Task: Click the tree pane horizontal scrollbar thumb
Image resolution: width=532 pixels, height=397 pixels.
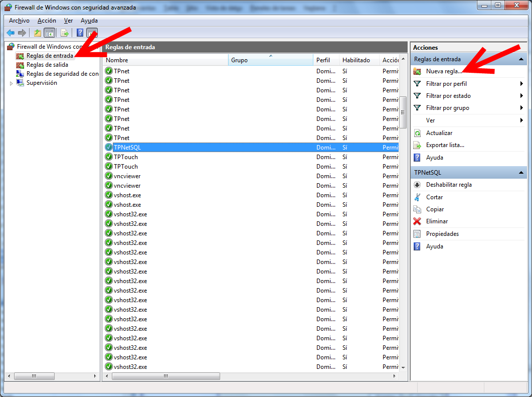Action: pos(34,376)
